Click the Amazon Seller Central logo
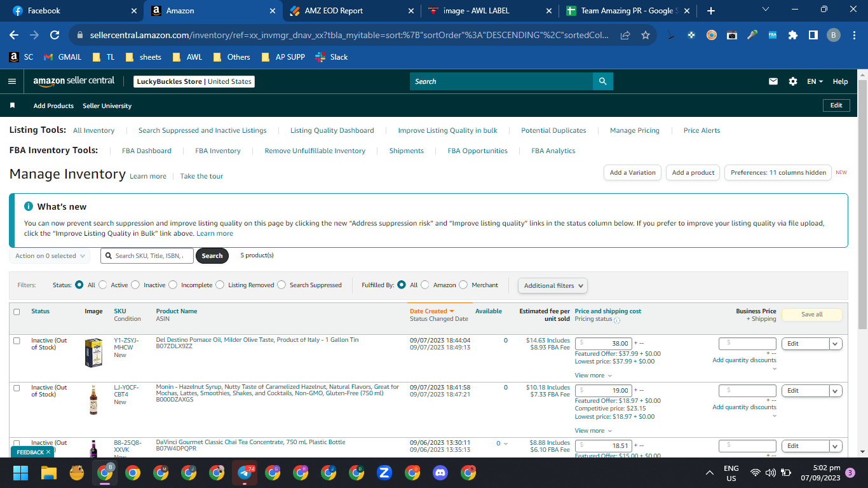The width and height of the screenshot is (868, 488). [x=74, y=81]
